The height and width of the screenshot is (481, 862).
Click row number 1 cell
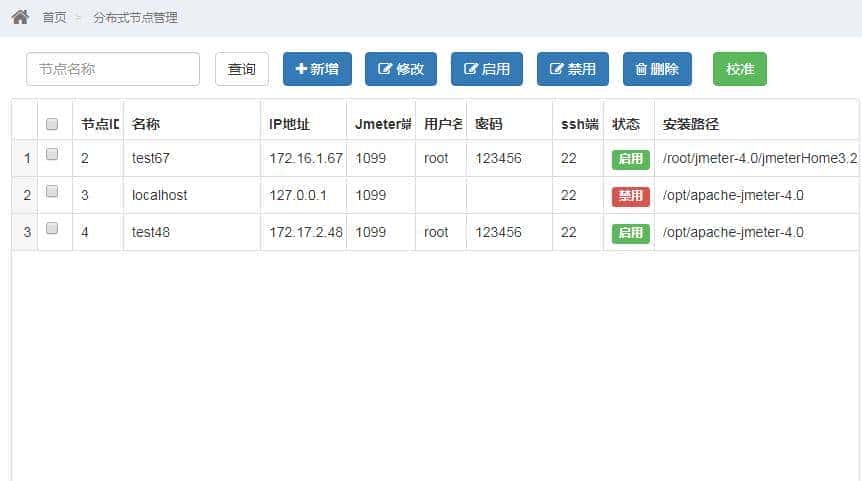pos(27,158)
